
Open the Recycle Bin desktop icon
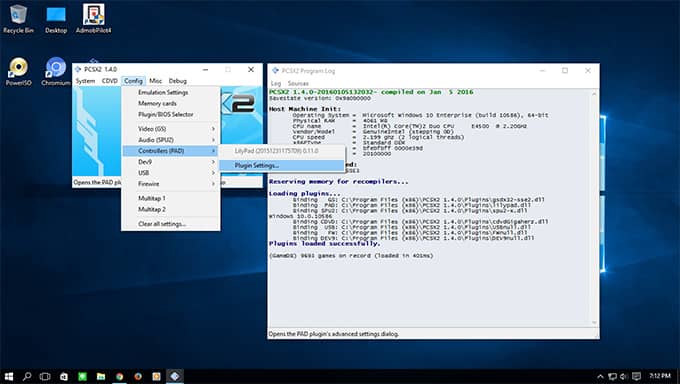[18, 18]
